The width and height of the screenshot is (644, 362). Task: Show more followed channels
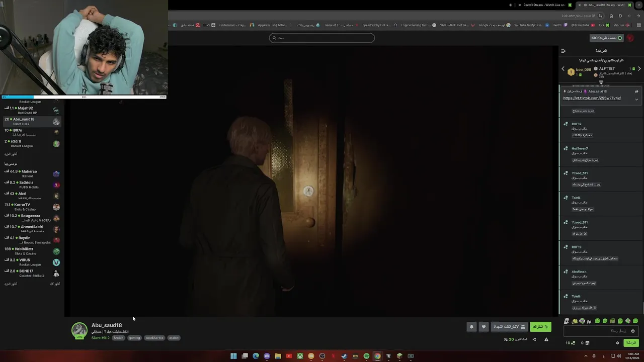coord(11,154)
